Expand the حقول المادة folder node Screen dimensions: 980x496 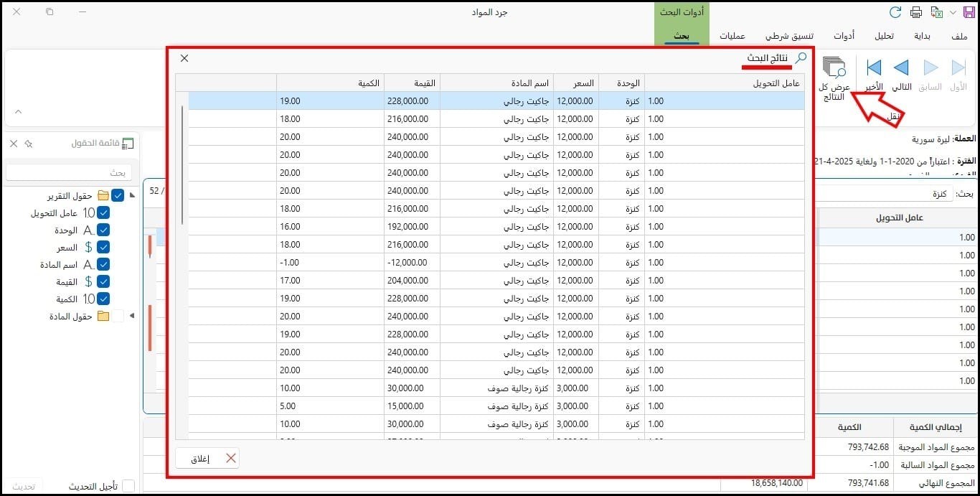point(131,316)
